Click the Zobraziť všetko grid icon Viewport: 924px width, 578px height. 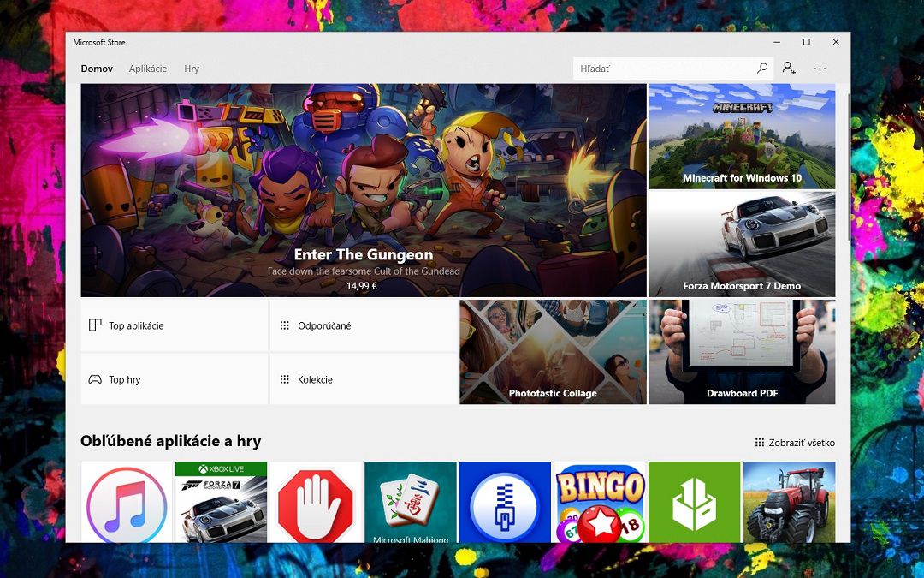(760, 443)
